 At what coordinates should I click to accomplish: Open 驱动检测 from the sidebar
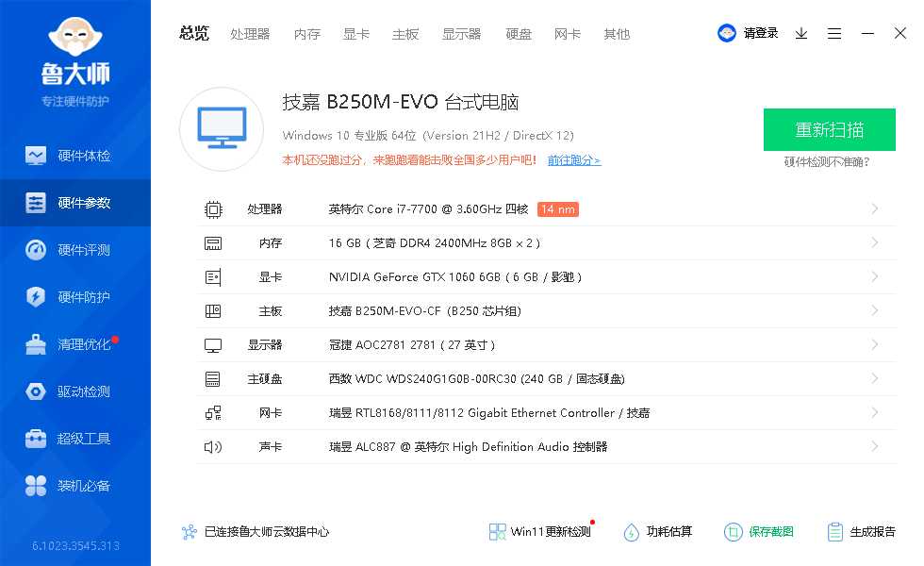75,391
